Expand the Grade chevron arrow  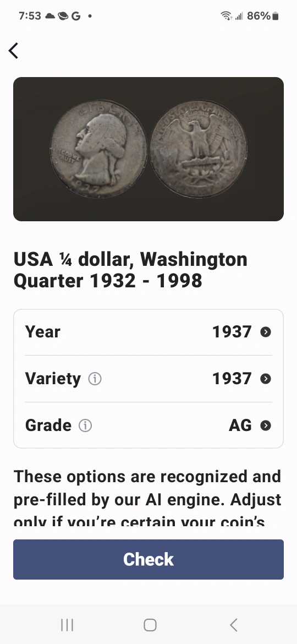coord(266,425)
